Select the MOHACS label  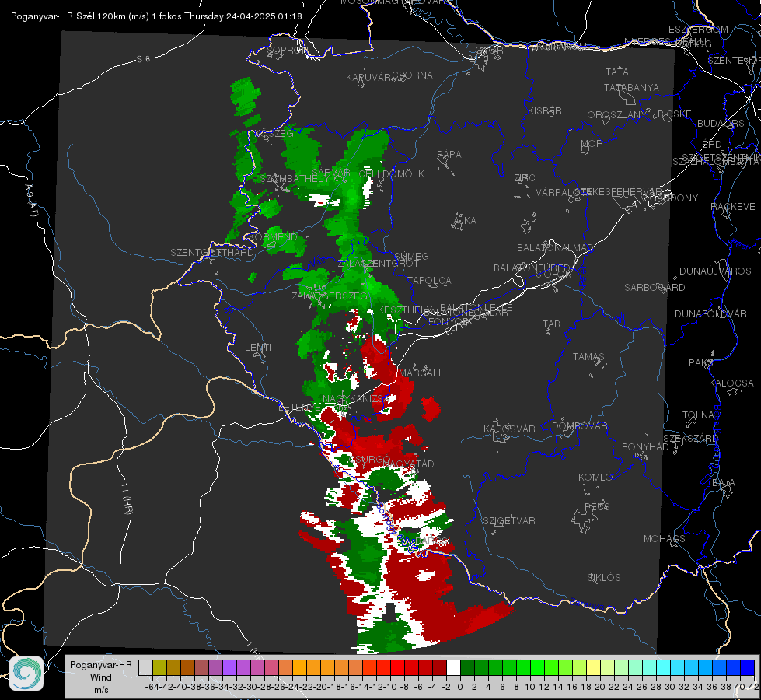point(664,539)
